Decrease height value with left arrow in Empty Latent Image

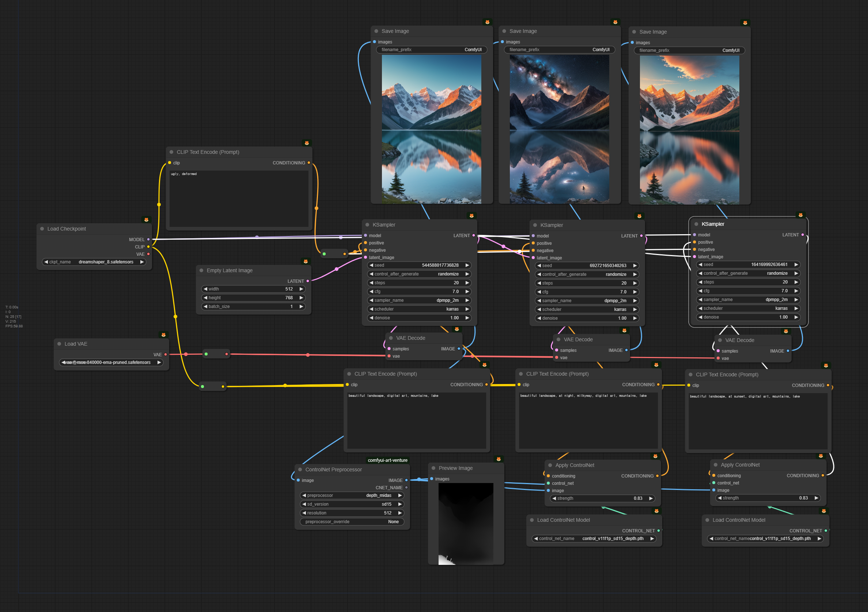coord(205,297)
